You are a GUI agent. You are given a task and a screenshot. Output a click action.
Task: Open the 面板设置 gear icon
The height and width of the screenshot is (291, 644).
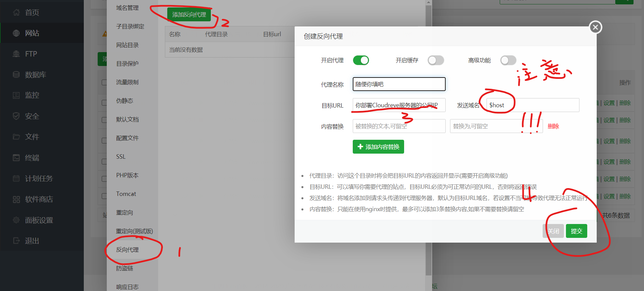pyautogui.click(x=16, y=220)
